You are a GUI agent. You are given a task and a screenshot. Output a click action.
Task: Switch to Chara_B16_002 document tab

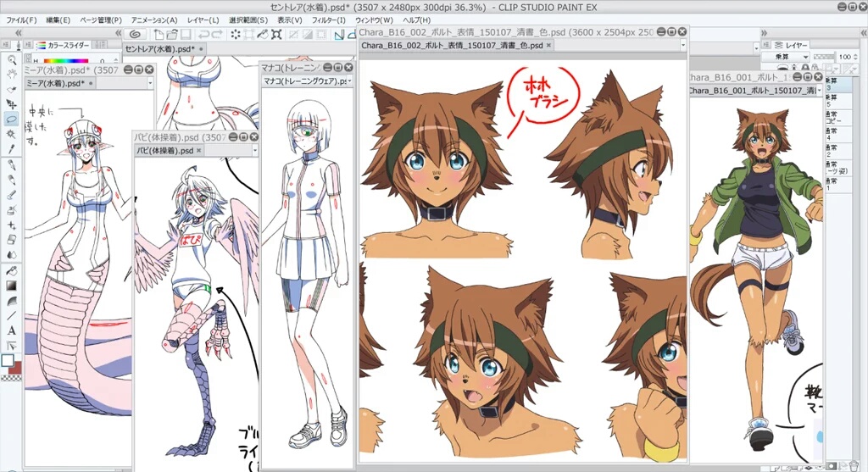(x=456, y=46)
